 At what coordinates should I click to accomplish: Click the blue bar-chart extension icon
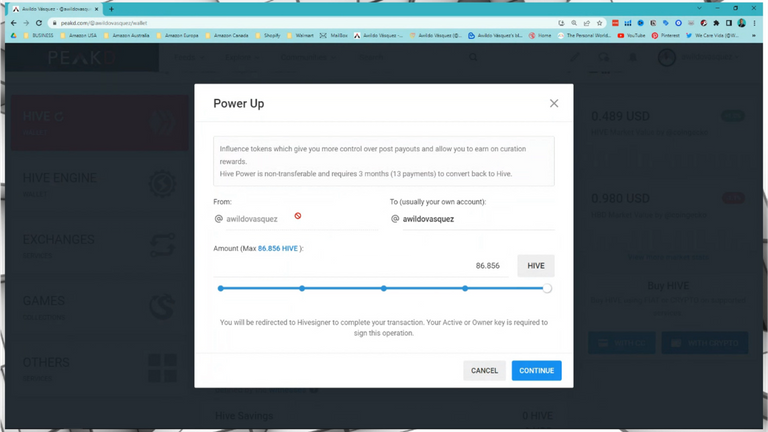point(628,23)
